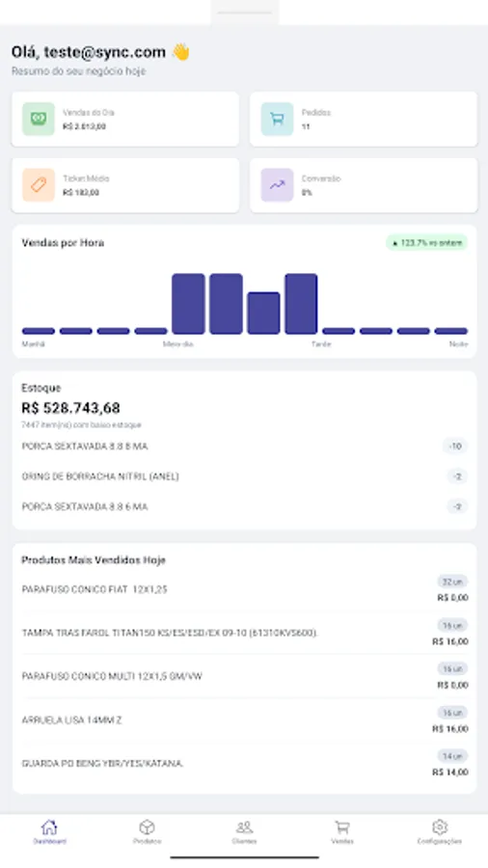The image size is (488, 868).
Task: Tap the green money icon for Vendas do Dia
Action: point(39,119)
